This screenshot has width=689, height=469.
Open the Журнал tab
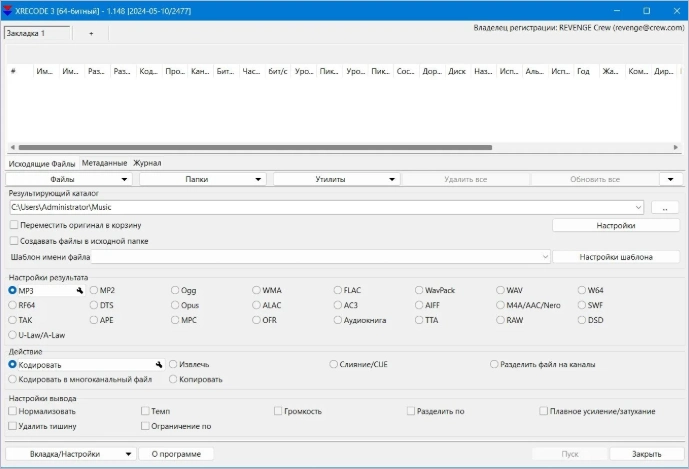147,163
